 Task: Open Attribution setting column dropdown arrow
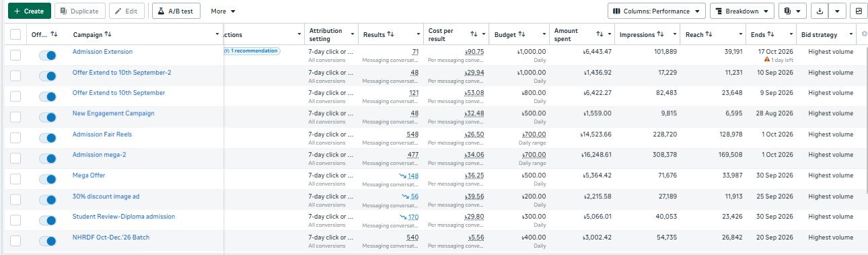353,34
